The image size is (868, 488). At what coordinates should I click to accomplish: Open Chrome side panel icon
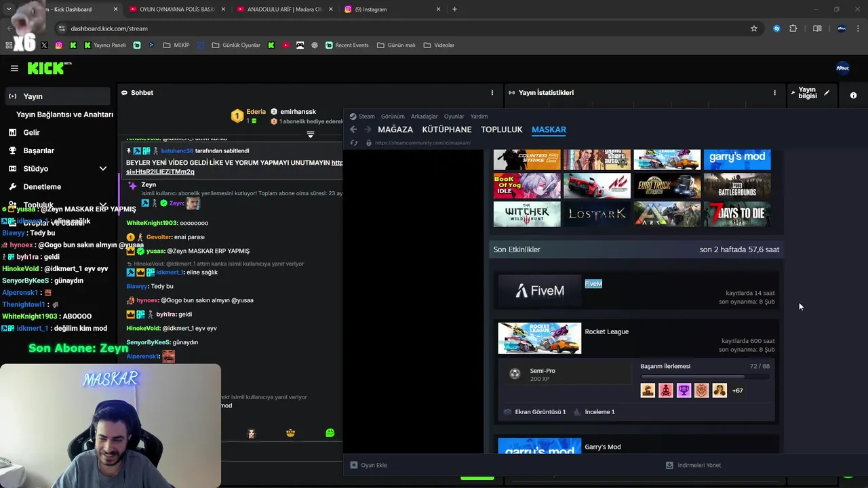pos(817,28)
